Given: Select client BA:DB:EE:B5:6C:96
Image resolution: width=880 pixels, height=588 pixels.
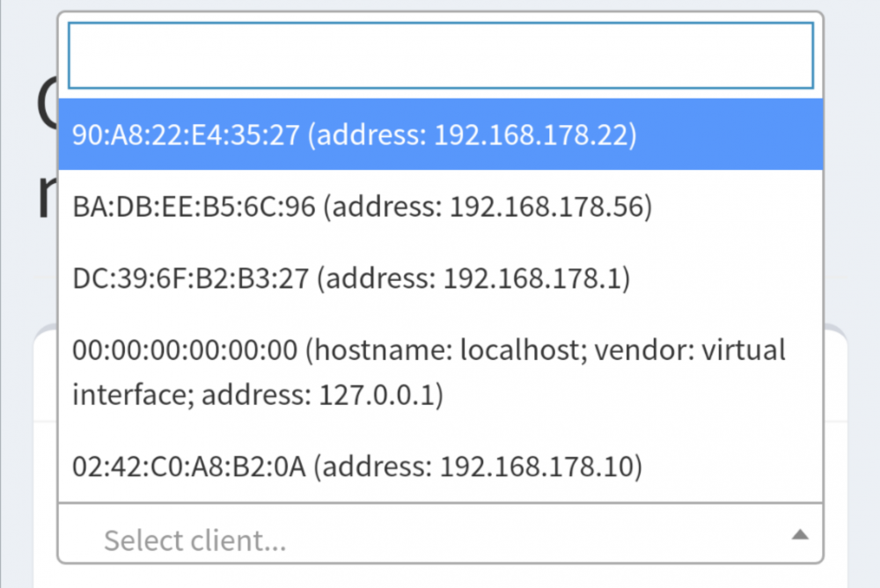Looking at the screenshot, I should 441,206.
